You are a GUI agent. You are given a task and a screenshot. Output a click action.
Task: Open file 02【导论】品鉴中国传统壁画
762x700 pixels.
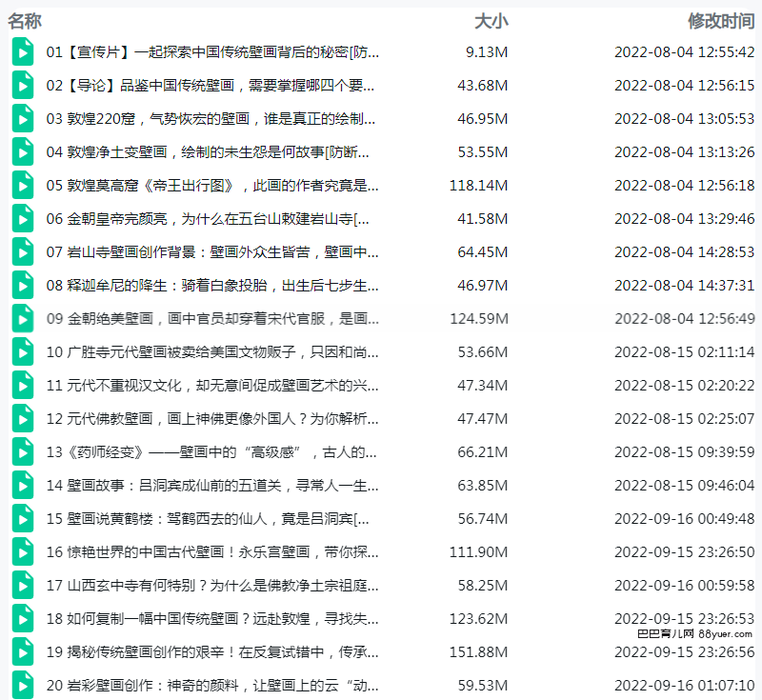[211, 86]
